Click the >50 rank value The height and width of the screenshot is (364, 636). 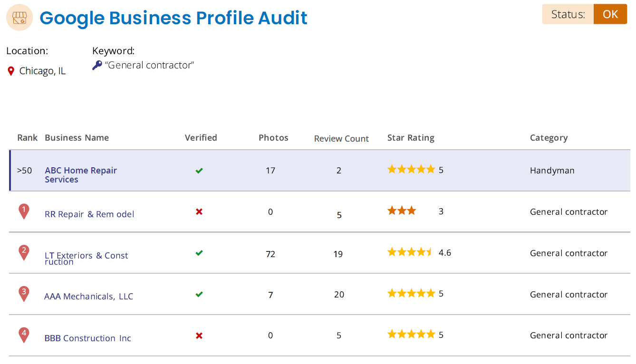25,170
